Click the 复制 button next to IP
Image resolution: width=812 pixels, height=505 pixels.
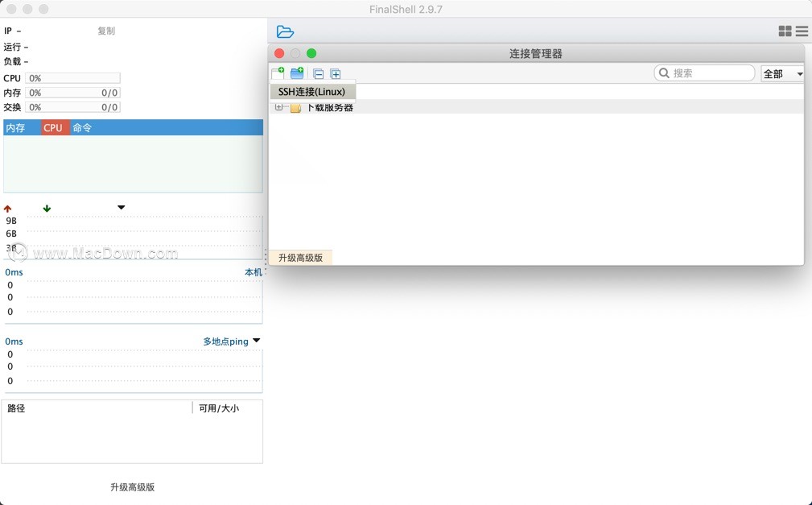(106, 31)
